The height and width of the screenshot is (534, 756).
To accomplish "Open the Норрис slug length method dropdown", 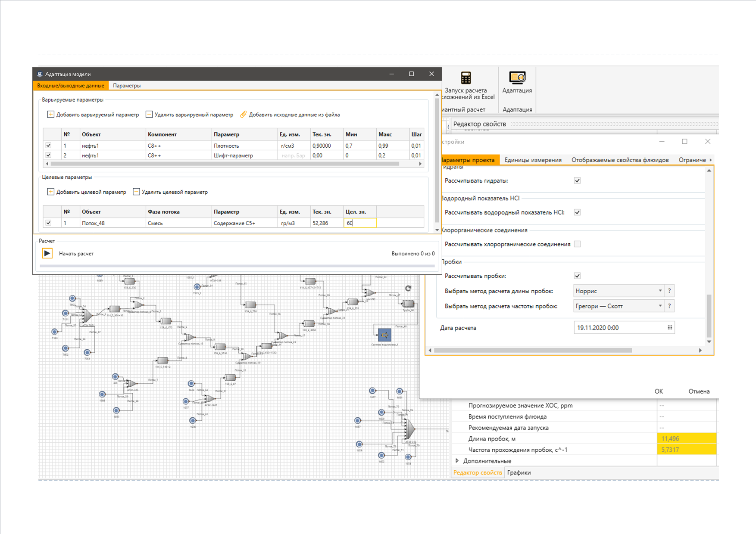I will [x=619, y=291].
